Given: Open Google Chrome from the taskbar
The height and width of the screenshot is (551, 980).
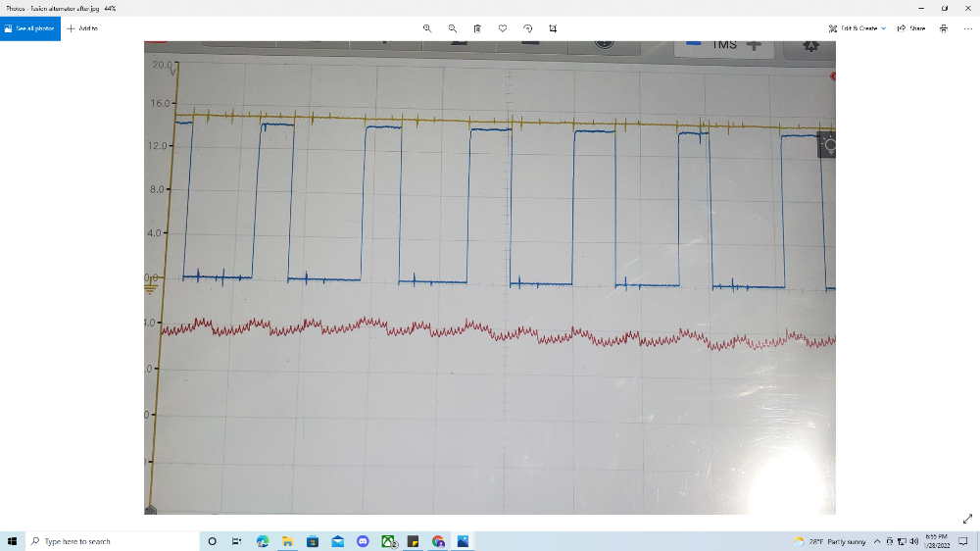Looking at the screenshot, I should tap(438, 541).
